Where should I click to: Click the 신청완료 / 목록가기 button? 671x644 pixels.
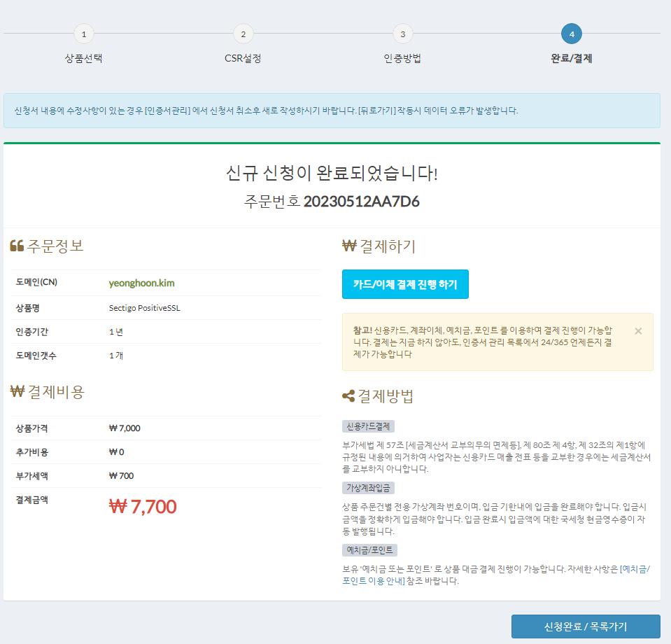[x=586, y=626]
